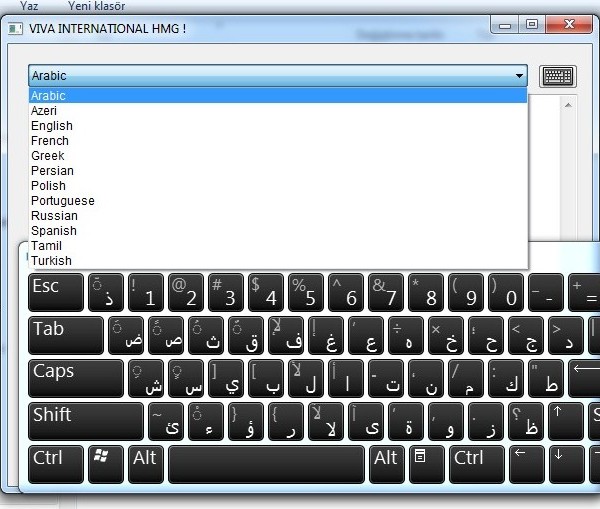
Task: Tap the number 5 key
Action: click(x=306, y=292)
